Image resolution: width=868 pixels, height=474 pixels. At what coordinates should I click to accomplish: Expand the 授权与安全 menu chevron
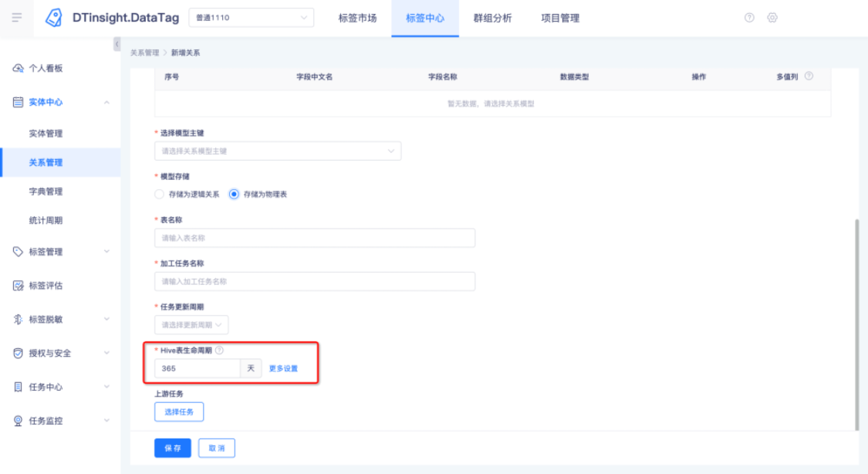(106, 354)
